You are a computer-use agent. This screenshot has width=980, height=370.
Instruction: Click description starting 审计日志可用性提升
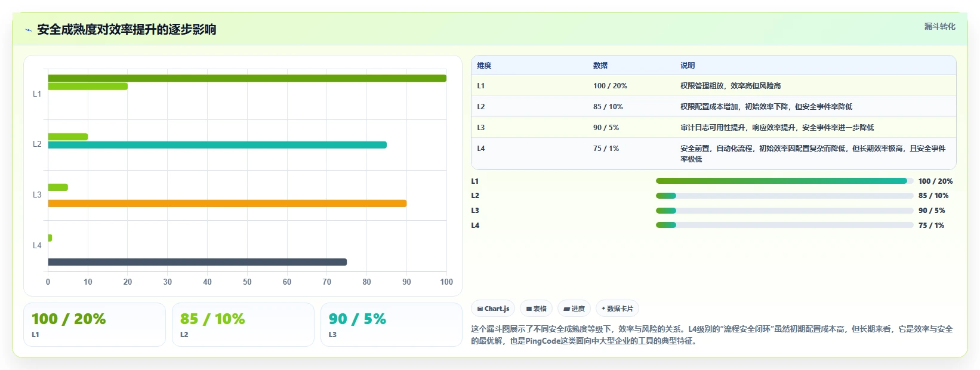pos(777,128)
